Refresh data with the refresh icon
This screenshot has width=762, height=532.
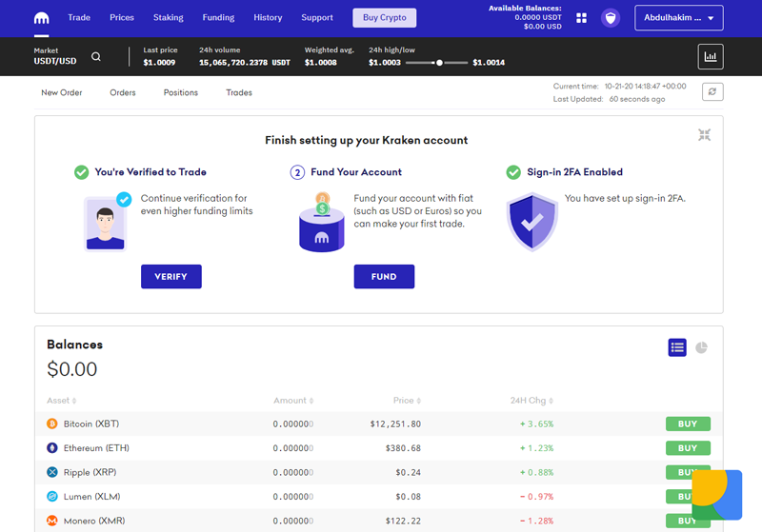point(712,91)
